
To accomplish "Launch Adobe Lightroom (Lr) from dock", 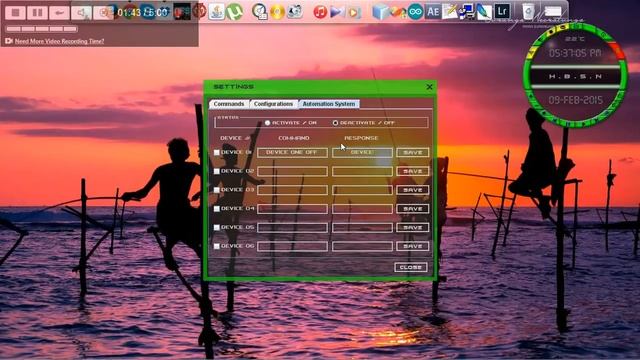I will click(x=502, y=11).
